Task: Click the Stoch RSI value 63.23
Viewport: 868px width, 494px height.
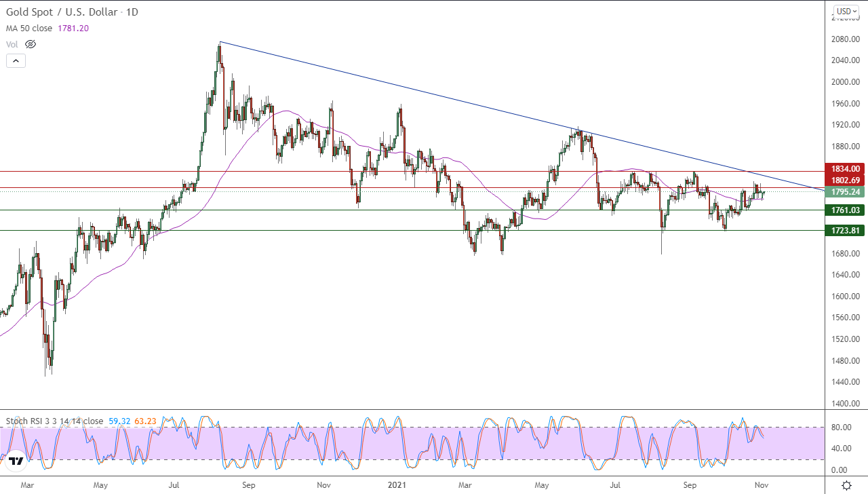Action: (145, 421)
